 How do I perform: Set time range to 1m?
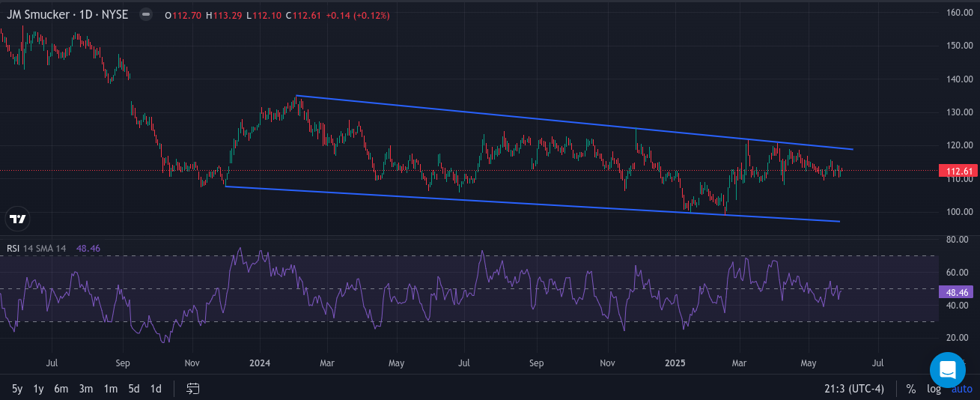[x=110, y=389]
